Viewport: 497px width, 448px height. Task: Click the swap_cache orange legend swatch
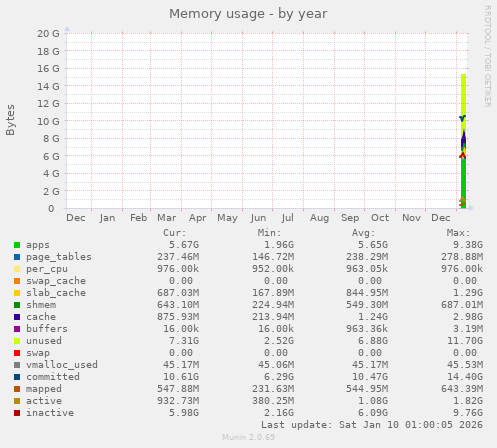[17, 281]
